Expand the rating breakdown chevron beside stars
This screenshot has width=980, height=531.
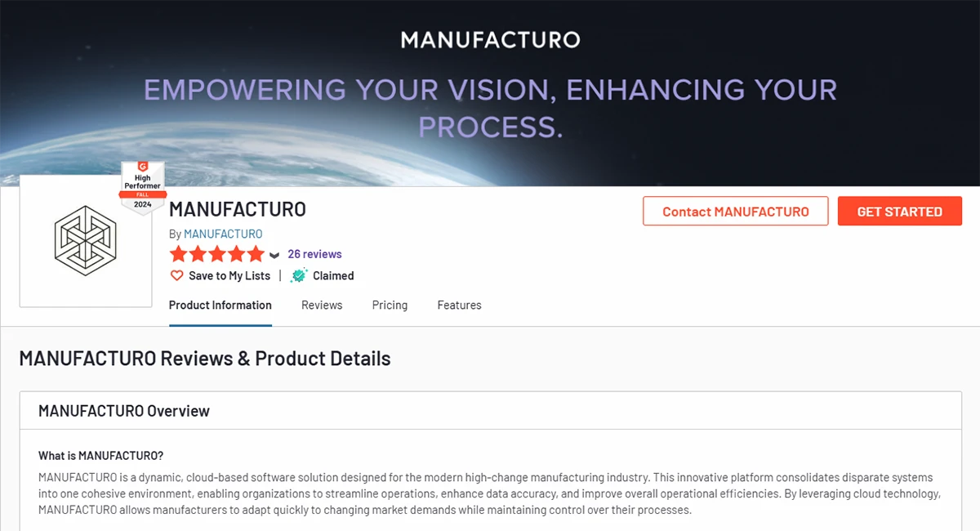pos(274,255)
